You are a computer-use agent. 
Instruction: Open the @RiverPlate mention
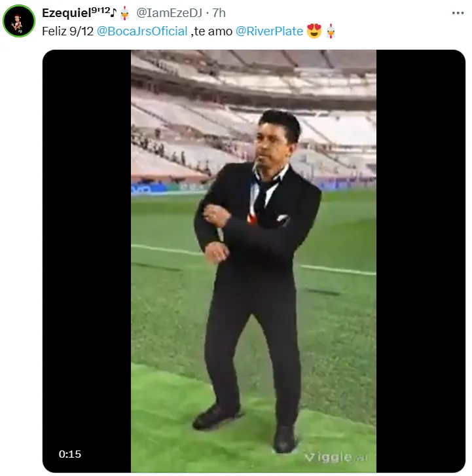click(270, 30)
